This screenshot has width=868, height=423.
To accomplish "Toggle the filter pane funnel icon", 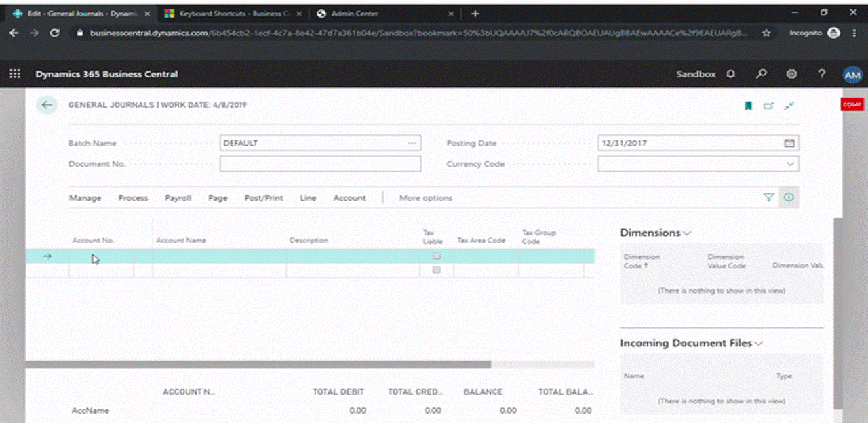I will tap(768, 197).
